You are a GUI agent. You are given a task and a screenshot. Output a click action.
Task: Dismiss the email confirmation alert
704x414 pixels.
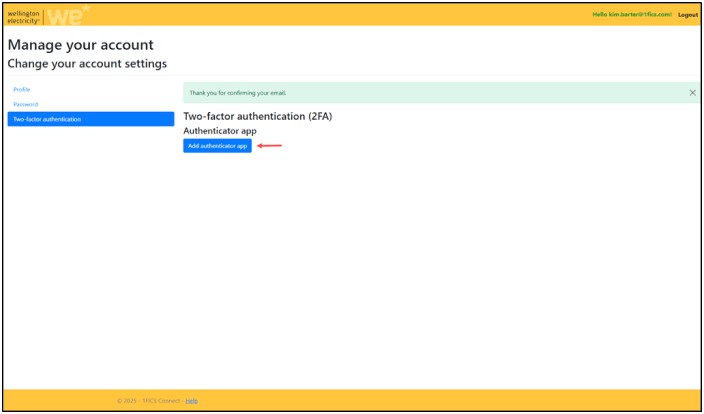coord(692,92)
